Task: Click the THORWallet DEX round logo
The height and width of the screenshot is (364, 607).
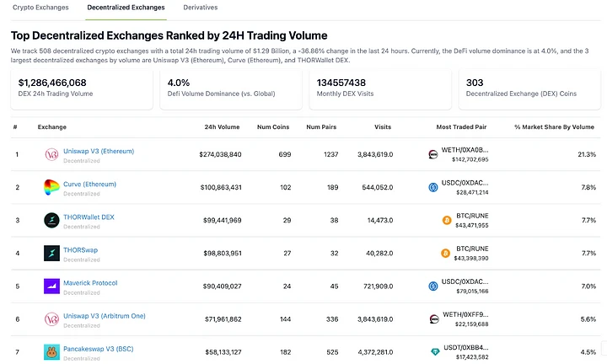Action: point(51,220)
